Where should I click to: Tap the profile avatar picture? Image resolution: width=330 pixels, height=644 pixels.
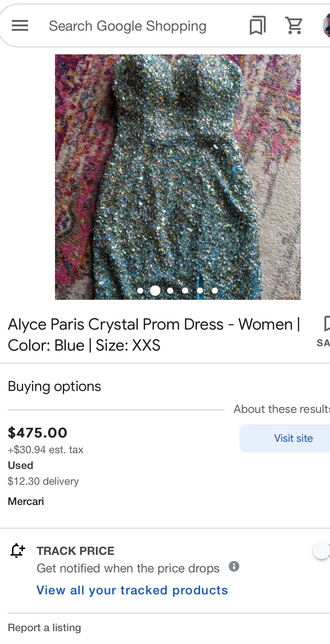coord(326,26)
